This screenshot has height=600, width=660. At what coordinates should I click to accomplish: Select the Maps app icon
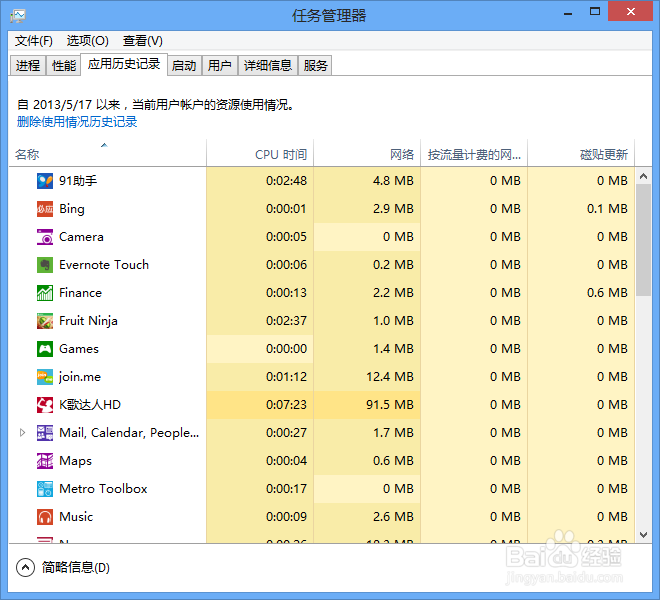click(45, 461)
